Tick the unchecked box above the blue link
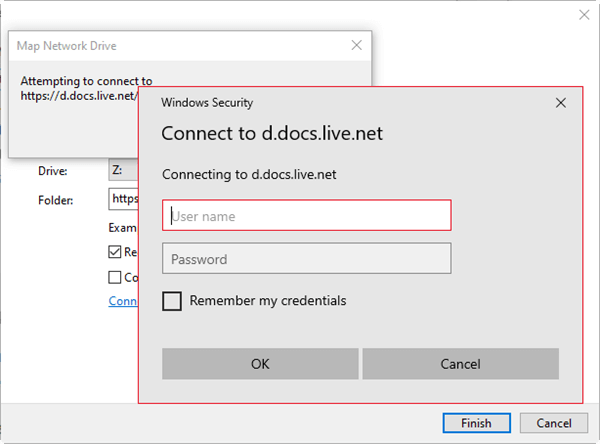This screenshot has width=600, height=444. 115,277
